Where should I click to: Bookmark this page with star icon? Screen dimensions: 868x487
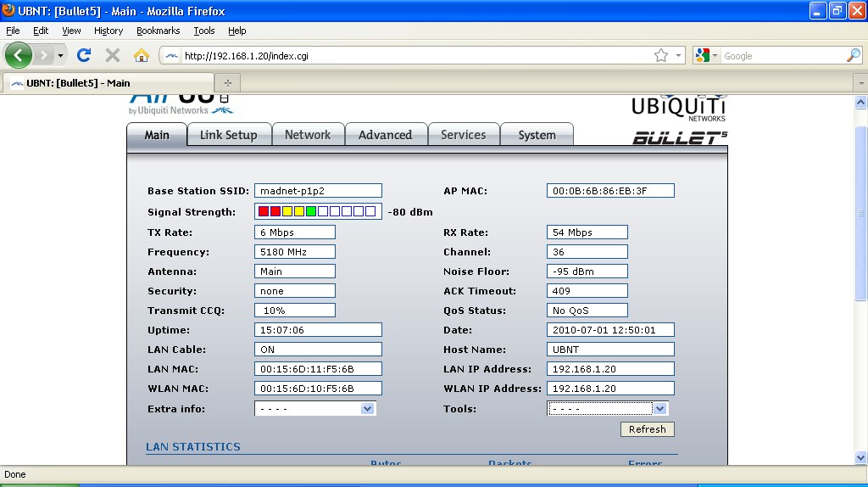coord(661,55)
